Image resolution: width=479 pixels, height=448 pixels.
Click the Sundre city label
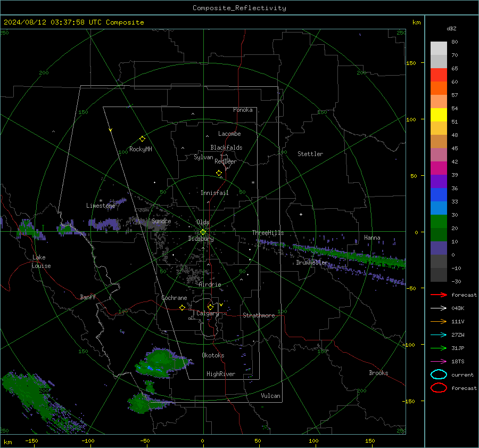tap(161, 221)
